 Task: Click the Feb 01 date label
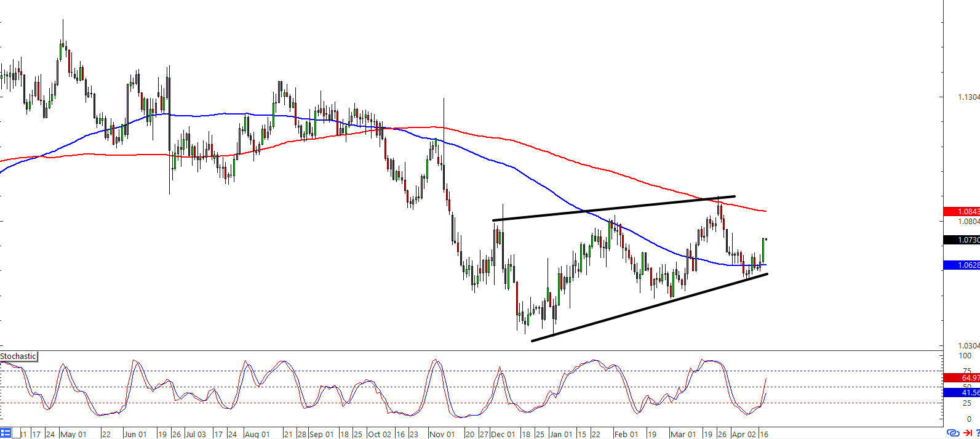point(626,434)
